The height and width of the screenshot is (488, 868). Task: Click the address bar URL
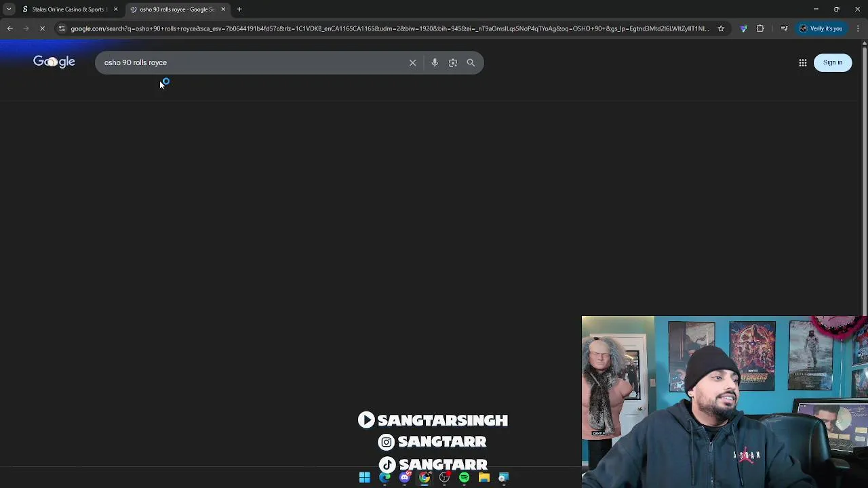[x=390, y=28]
